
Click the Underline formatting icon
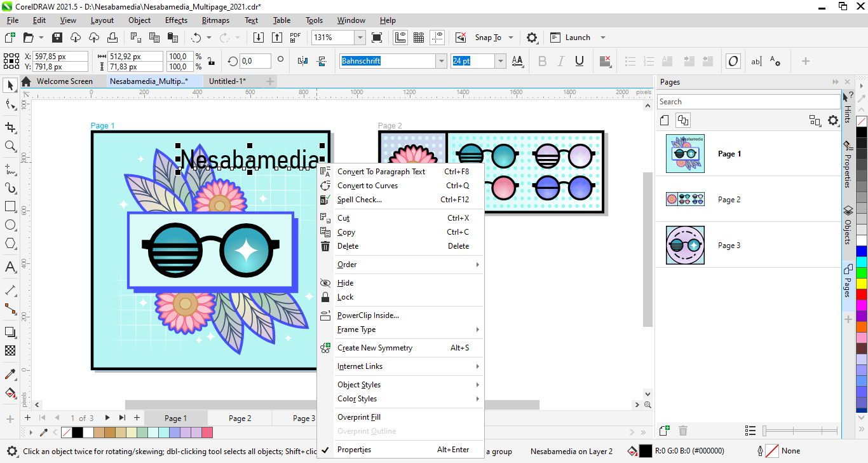click(580, 61)
